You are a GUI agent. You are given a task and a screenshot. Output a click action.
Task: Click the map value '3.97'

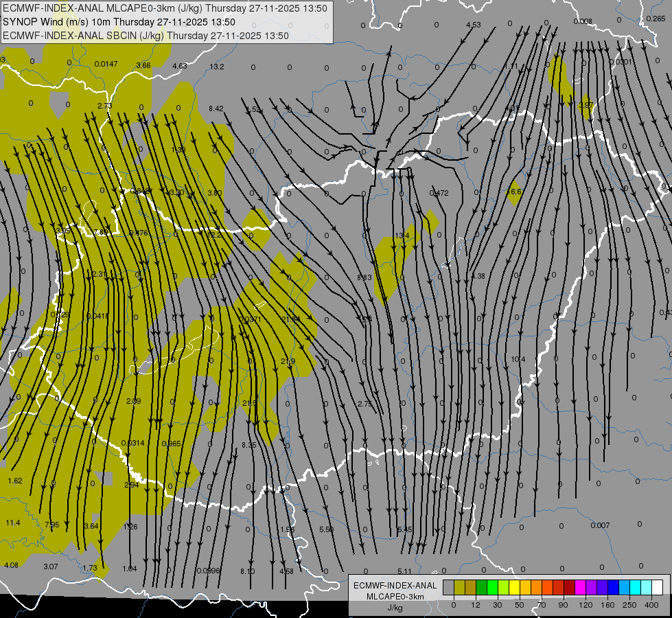(586, 105)
